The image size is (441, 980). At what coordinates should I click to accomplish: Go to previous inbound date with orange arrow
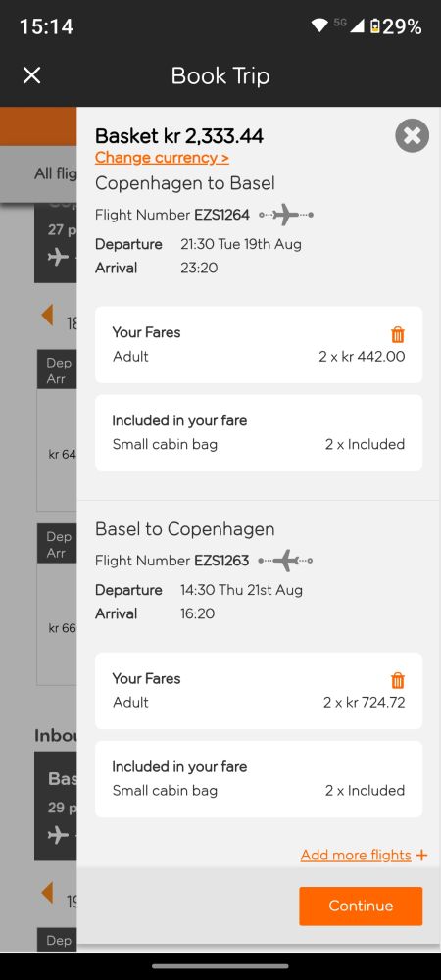coord(47,892)
